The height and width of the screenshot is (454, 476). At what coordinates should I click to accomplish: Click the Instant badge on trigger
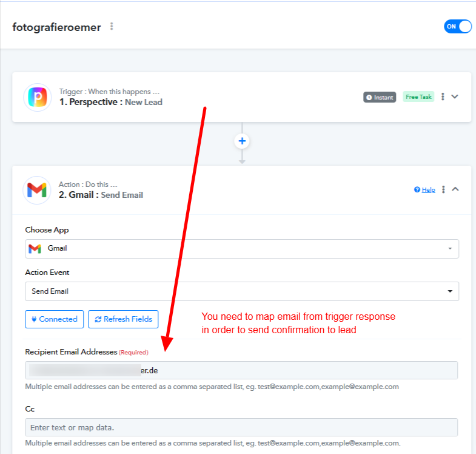[380, 97]
